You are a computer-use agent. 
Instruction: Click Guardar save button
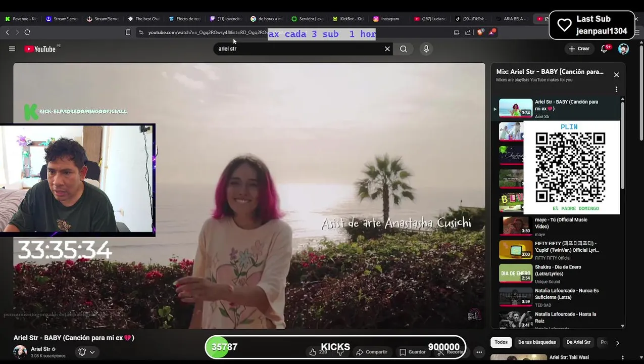(x=413, y=352)
